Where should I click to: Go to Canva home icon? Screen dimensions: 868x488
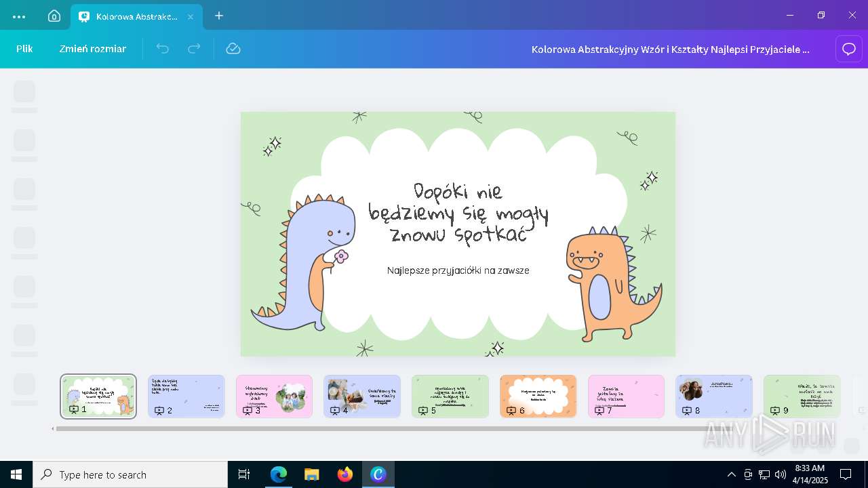[x=54, y=16]
